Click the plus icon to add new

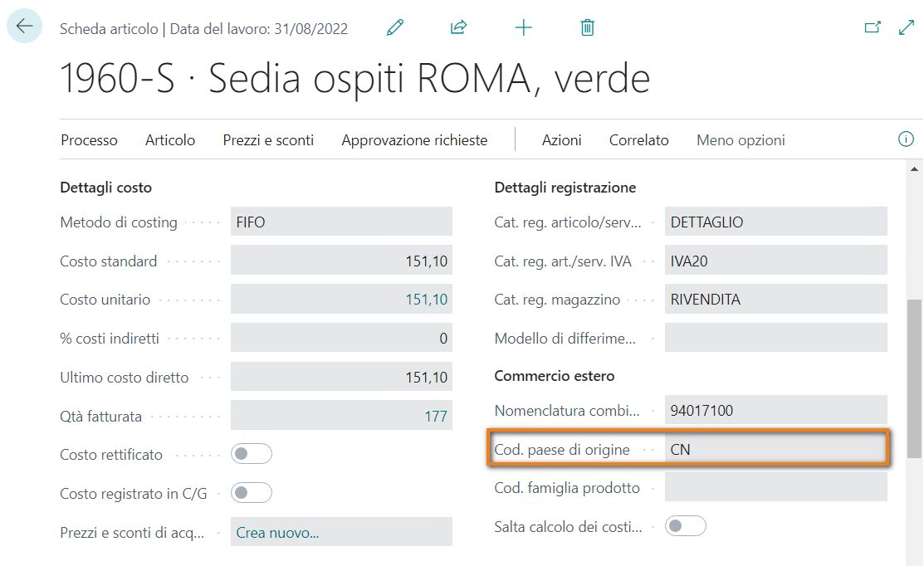coord(523,28)
